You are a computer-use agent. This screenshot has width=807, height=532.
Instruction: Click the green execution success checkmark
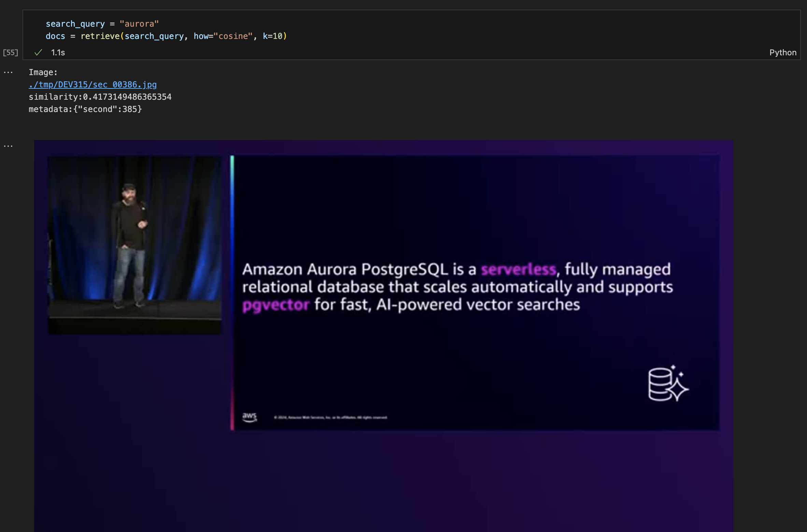click(38, 52)
